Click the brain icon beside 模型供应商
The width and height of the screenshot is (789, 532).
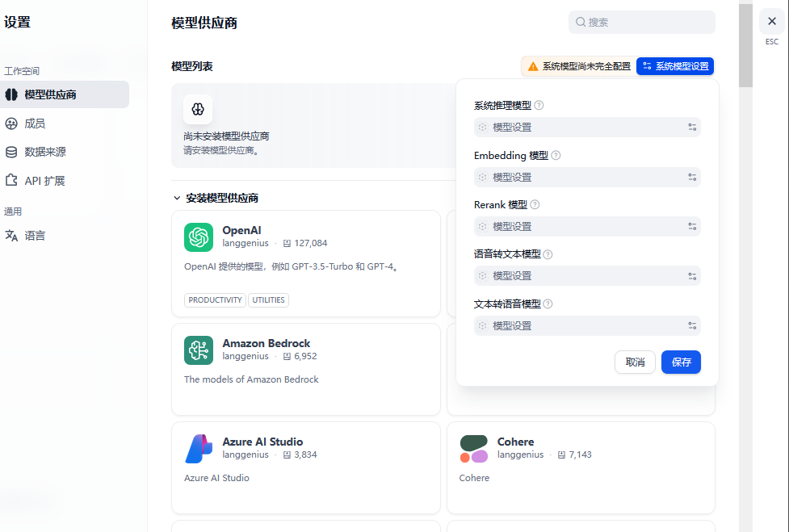coord(11,94)
